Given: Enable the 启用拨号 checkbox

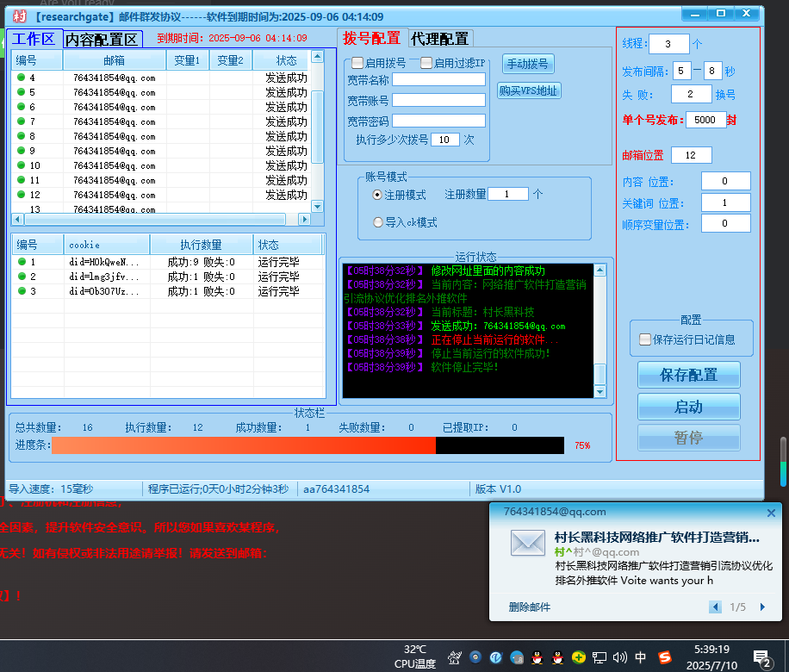Looking at the screenshot, I should tap(357, 64).
